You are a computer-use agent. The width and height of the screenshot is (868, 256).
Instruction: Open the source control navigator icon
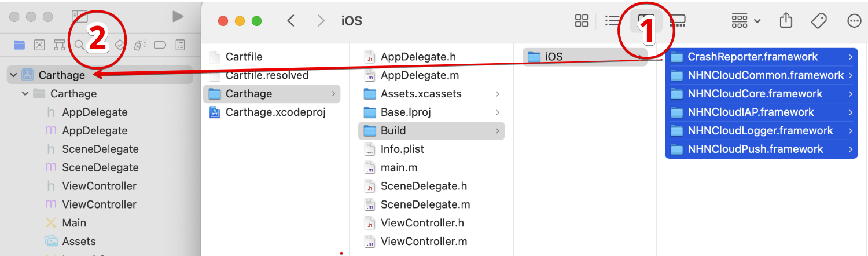click(x=39, y=45)
